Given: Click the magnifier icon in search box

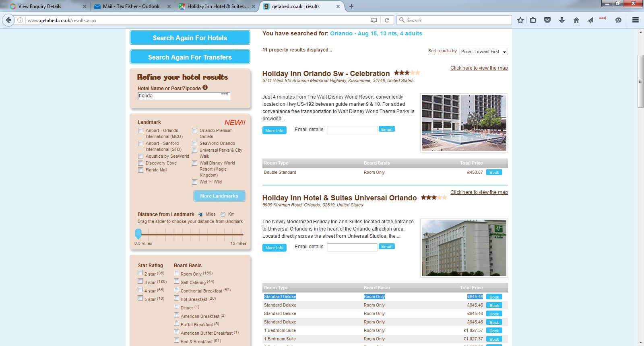Looking at the screenshot, I should (x=402, y=20).
